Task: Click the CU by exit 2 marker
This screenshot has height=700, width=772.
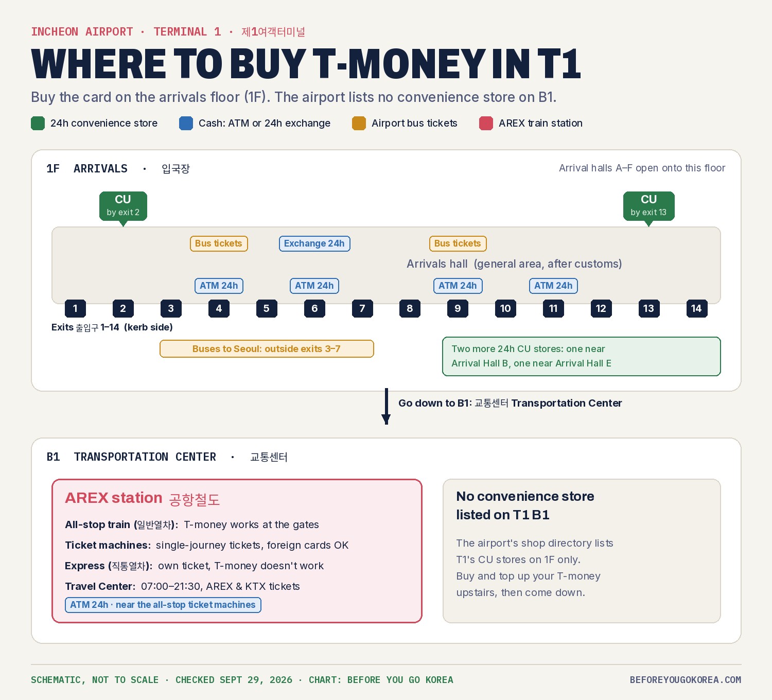Action: (123, 206)
